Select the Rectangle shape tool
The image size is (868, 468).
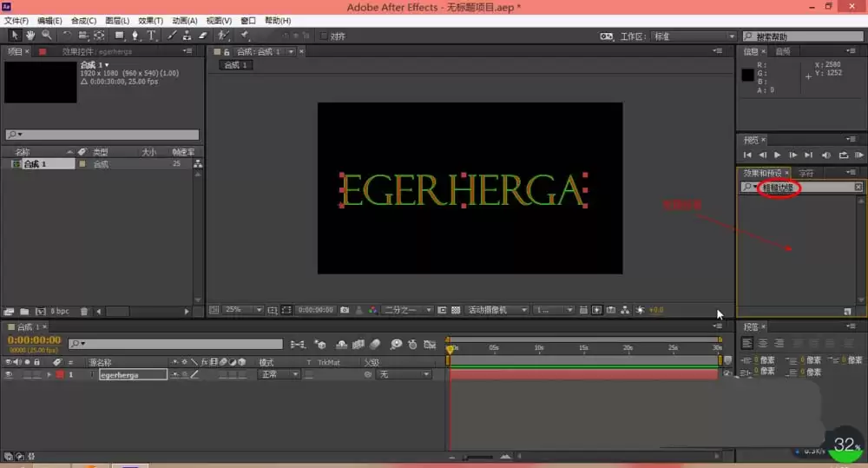[x=119, y=36]
